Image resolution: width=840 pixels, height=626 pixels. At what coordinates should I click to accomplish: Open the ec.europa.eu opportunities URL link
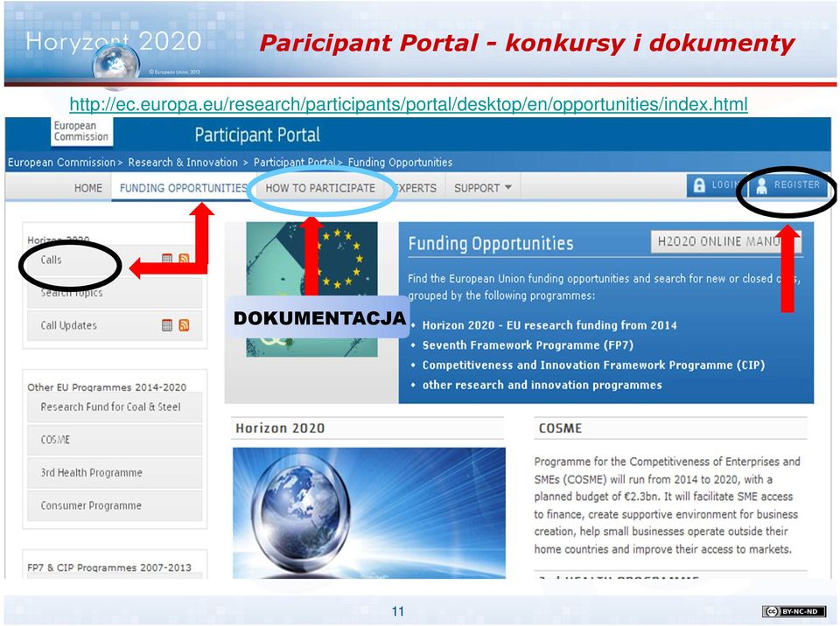(409, 104)
